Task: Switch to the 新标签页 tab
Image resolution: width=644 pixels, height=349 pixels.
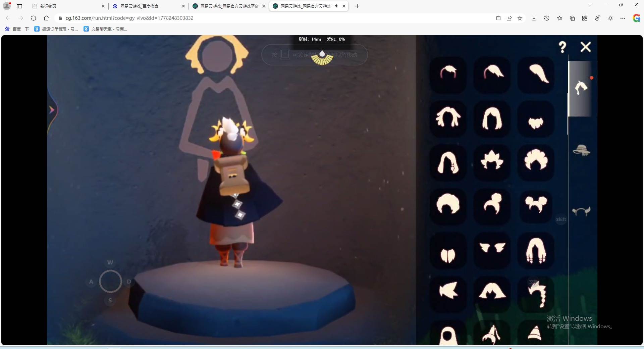Action: pyautogui.click(x=69, y=6)
